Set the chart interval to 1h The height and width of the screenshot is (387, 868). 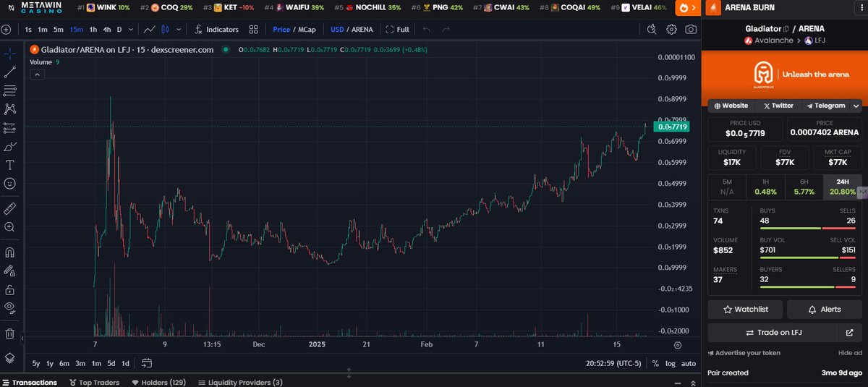(x=93, y=30)
